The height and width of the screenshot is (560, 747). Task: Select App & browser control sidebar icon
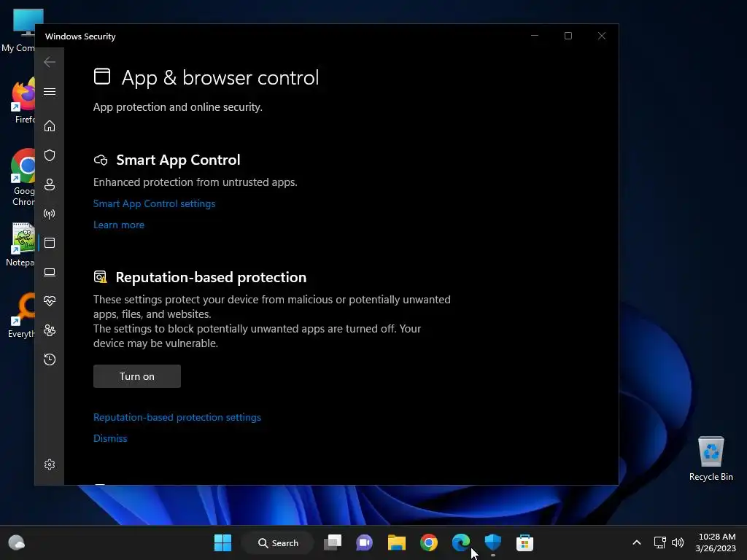[x=50, y=243]
